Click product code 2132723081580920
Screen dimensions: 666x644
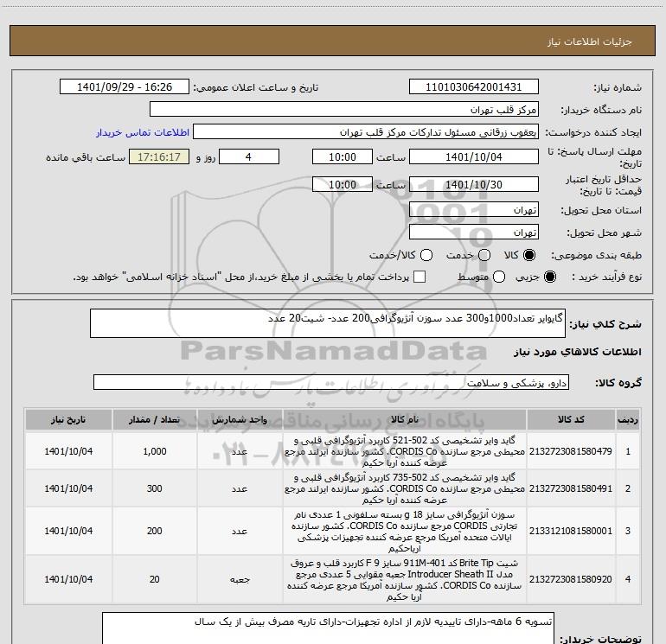(571, 579)
